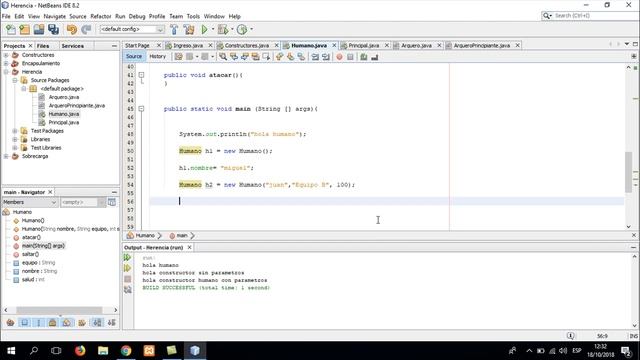The width and height of the screenshot is (640, 360).
Task: Click the Redo arrow icon
Action: point(86,29)
